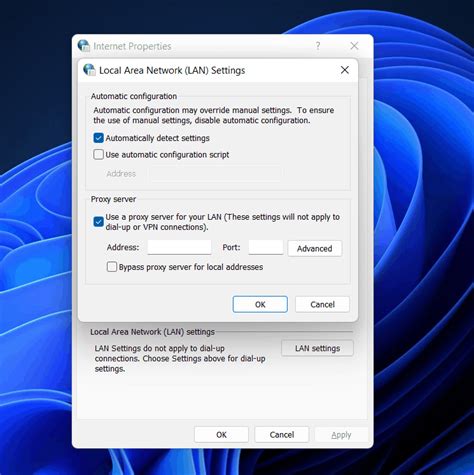Check Bypass proxy server for local addresses
The image size is (474, 475).
click(112, 267)
